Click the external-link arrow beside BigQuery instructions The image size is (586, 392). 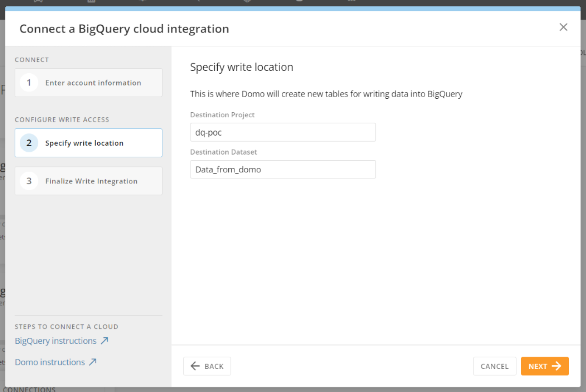point(104,341)
